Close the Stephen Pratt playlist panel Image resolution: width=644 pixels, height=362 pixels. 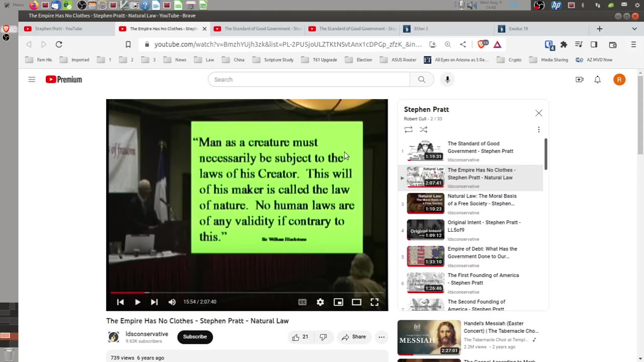click(539, 113)
